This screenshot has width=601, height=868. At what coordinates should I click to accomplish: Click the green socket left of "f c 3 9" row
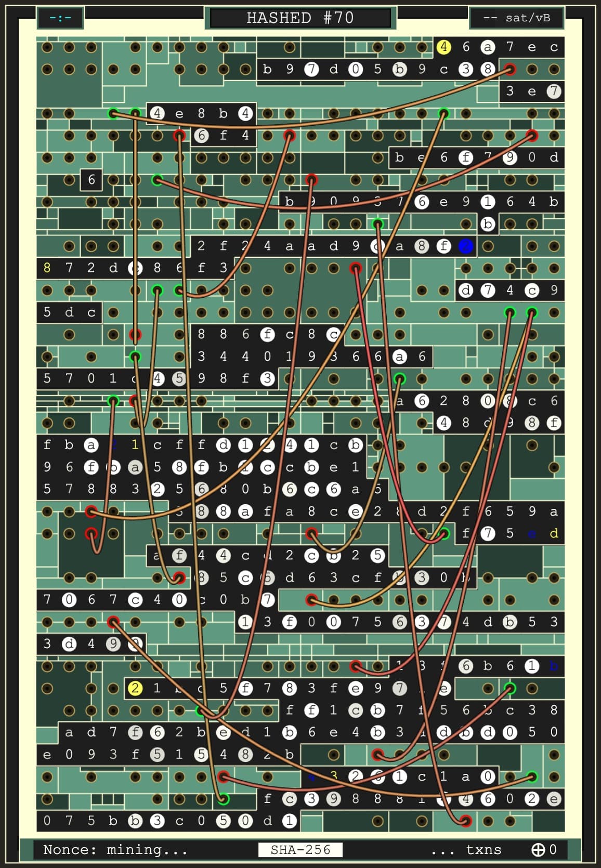(x=223, y=798)
